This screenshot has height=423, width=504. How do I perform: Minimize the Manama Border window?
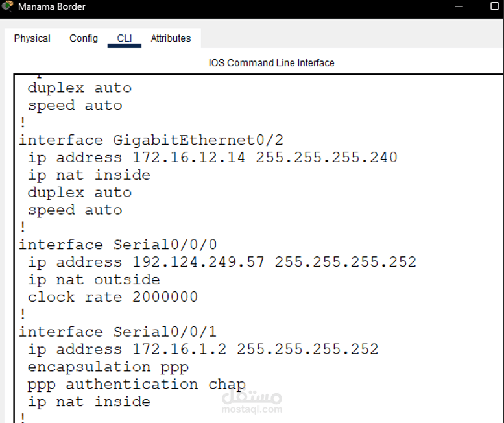point(459,6)
